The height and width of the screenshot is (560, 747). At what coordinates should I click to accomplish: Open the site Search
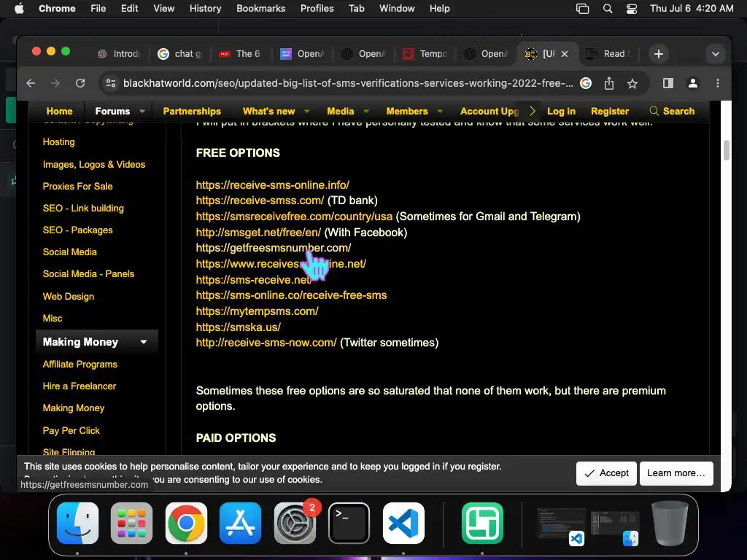(x=672, y=111)
